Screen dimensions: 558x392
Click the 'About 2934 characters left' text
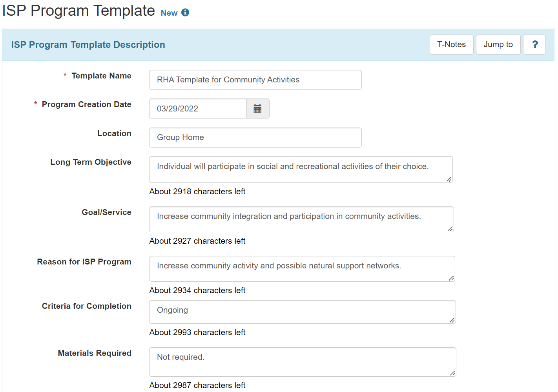[197, 290]
